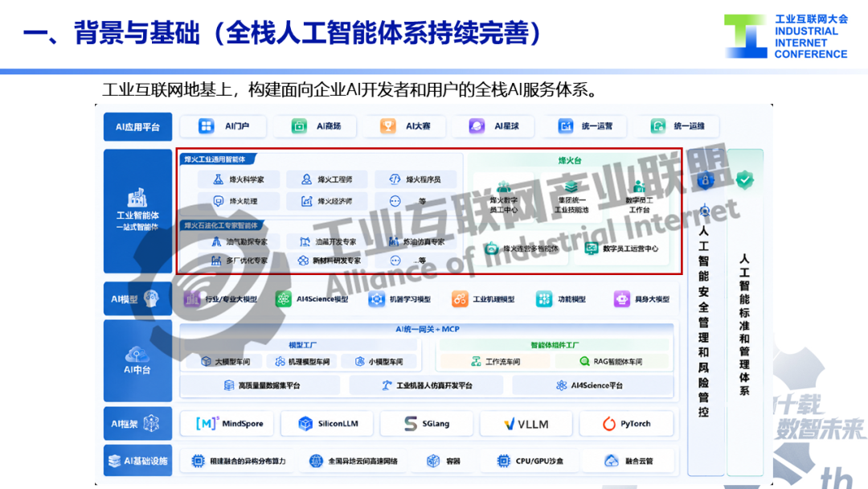This screenshot has height=489, width=868.
Task: Click the PyTorch flame logo
Action: tap(609, 424)
